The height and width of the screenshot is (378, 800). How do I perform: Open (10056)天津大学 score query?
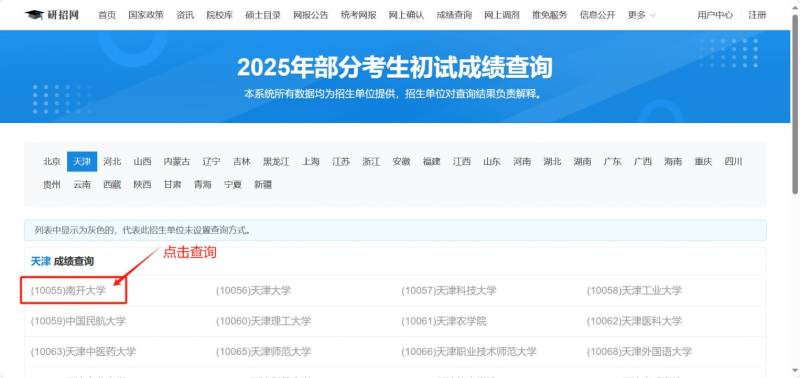[254, 291]
